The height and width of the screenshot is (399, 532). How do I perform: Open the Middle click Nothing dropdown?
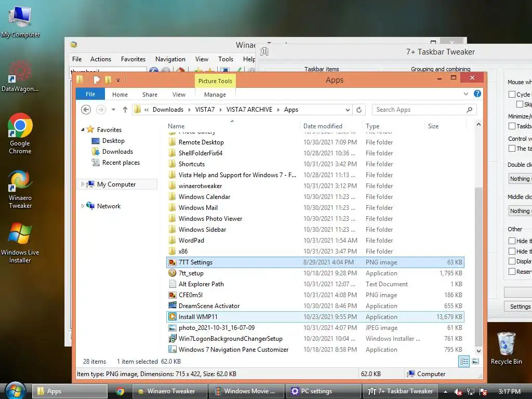tap(520, 211)
